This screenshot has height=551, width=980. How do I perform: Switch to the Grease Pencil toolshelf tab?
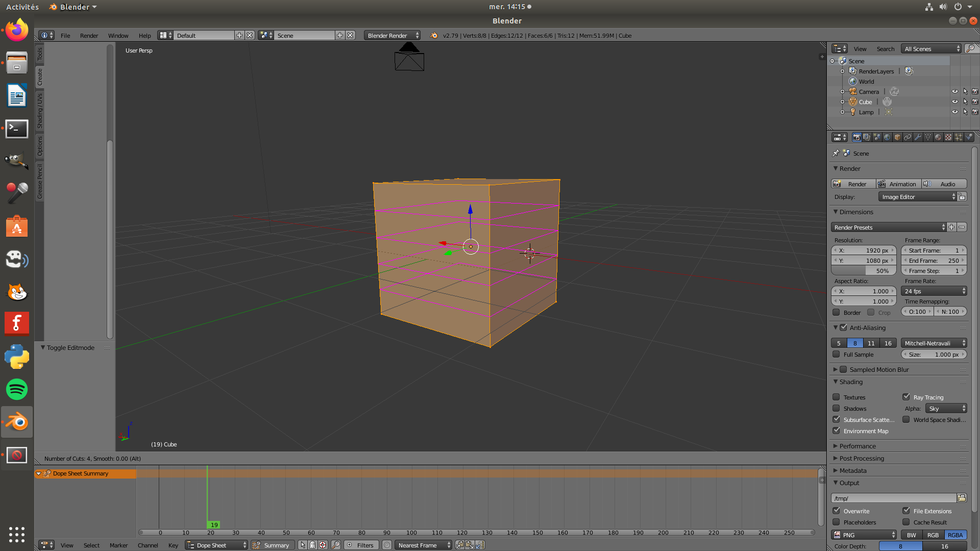(x=40, y=182)
